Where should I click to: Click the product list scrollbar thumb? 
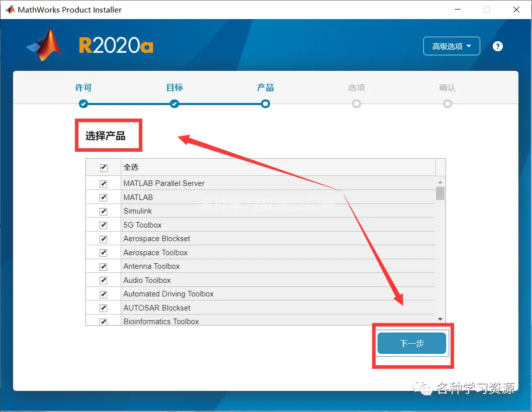(440, 193)
